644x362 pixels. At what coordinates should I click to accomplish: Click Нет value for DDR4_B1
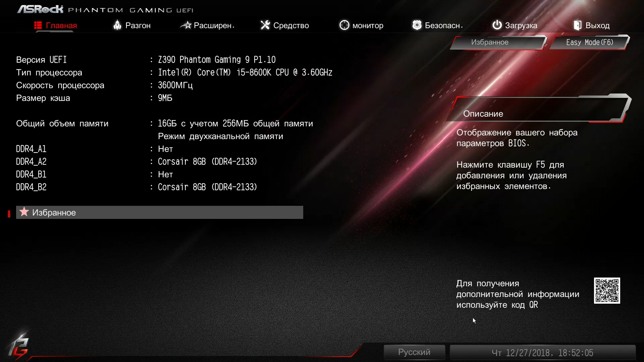[165, 174]
